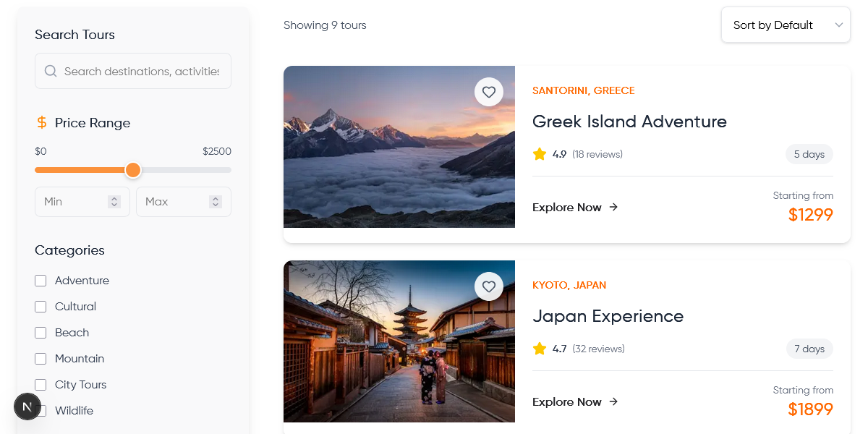The width and height of the screenshot is (868, 434).
Task: Click the price range slider handle
Action: point(133,170)
